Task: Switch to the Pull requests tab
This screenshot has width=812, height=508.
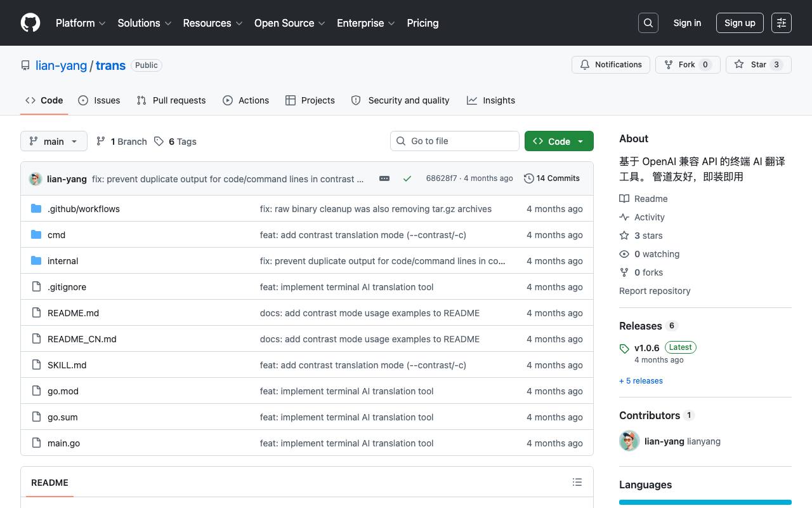Action: (171, 100)
